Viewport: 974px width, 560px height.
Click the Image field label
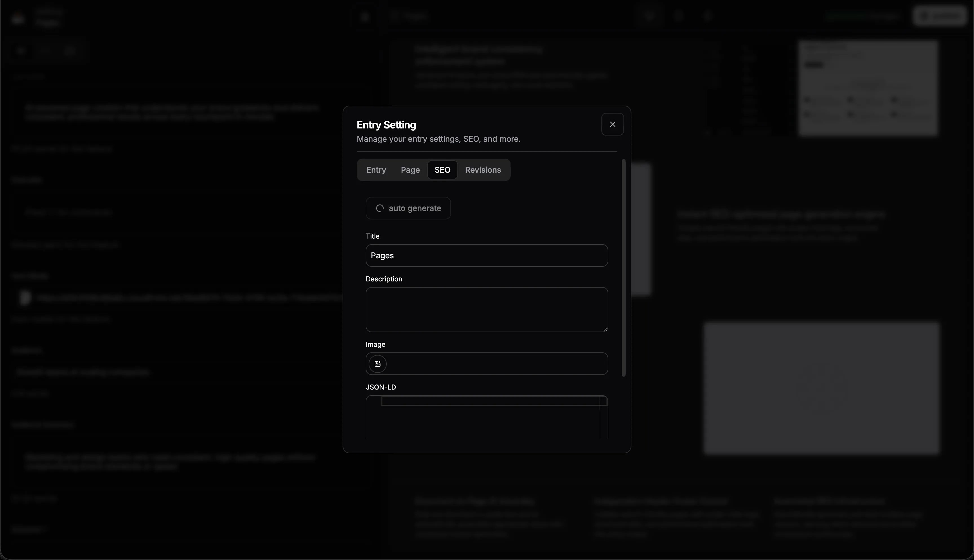click(375, 344)
